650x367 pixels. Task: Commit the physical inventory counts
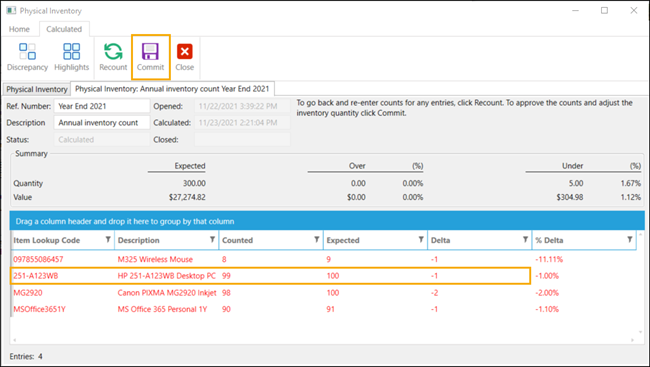(x=150, y=57)
